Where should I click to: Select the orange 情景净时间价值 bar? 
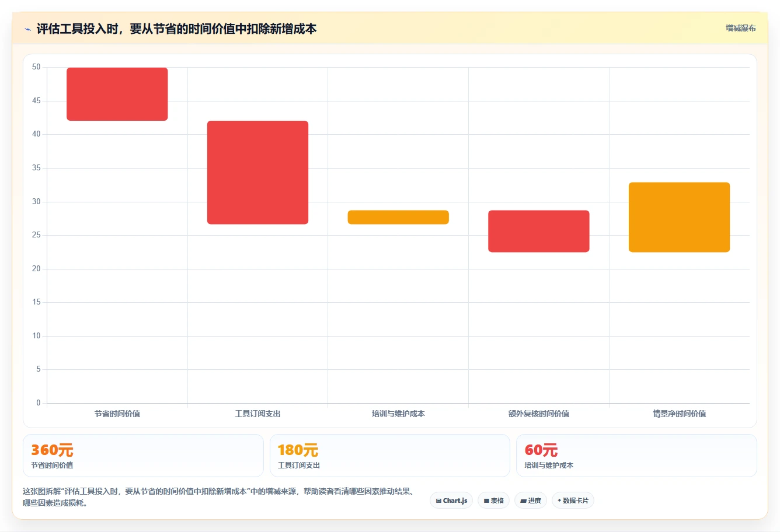[x=679, y=217]
